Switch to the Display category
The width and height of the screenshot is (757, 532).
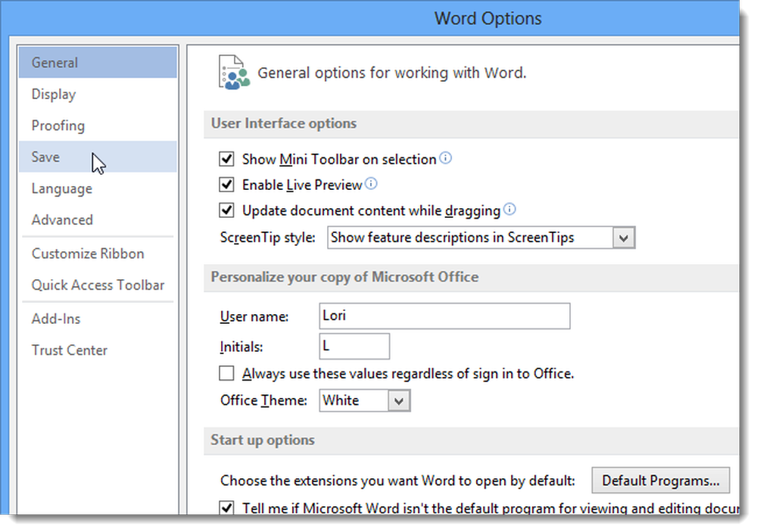point(98,94)
